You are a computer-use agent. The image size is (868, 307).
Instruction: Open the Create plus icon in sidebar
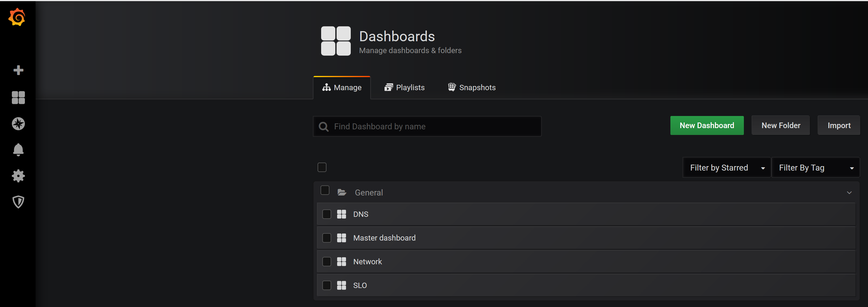point(18,70)
